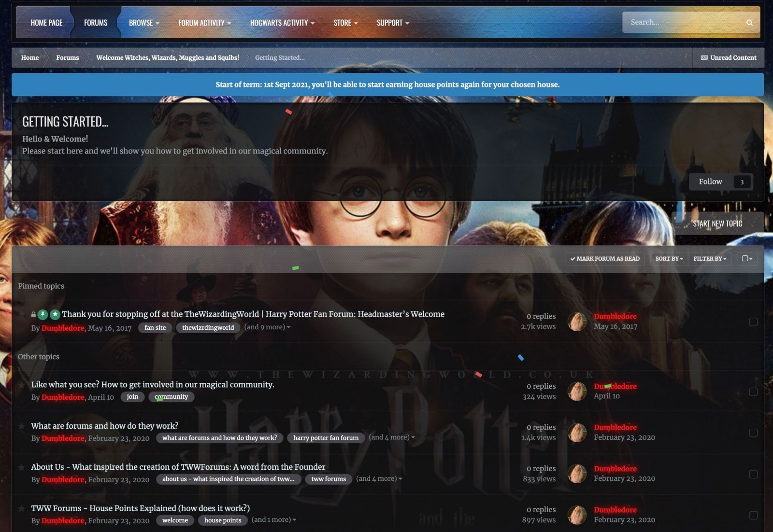Tick the checkbox for 'House Points Explained' topic
This screenshot has width=773, height=532.
(753, 515)
